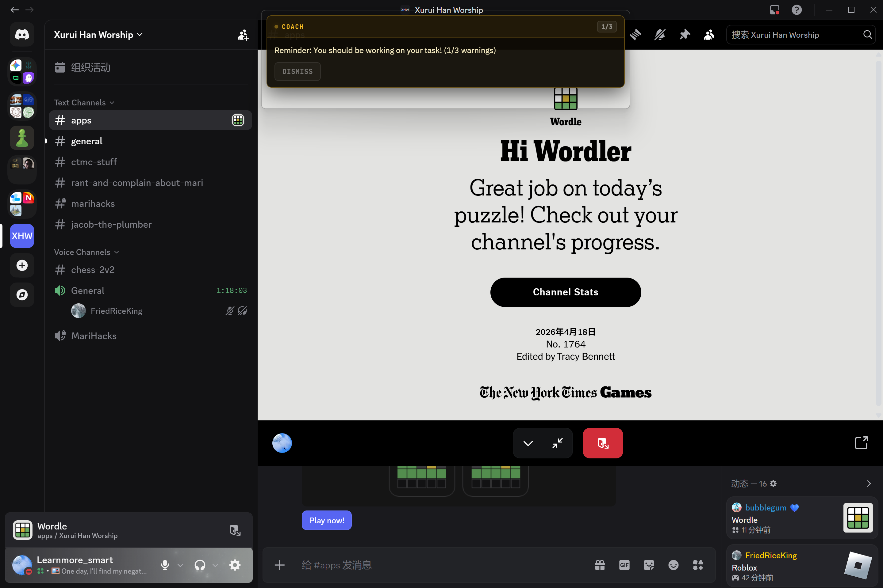This screenshot has width=883, height=588.
Task: Open pinned messages pin icon
Action: pyautogui.click(x=685, y=35)
